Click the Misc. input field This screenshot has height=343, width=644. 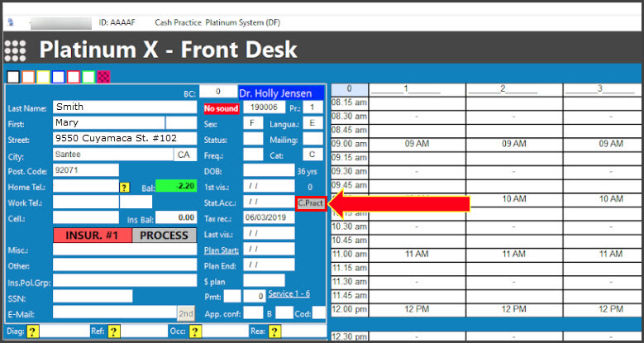[x=125, y=249]
